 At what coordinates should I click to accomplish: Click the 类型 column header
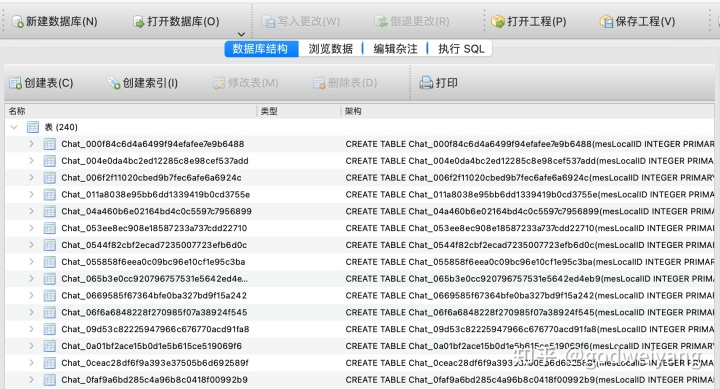pos(298,111)
